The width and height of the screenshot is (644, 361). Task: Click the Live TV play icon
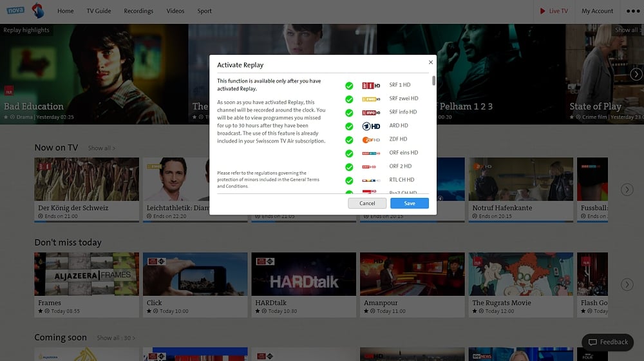point(542,11)
